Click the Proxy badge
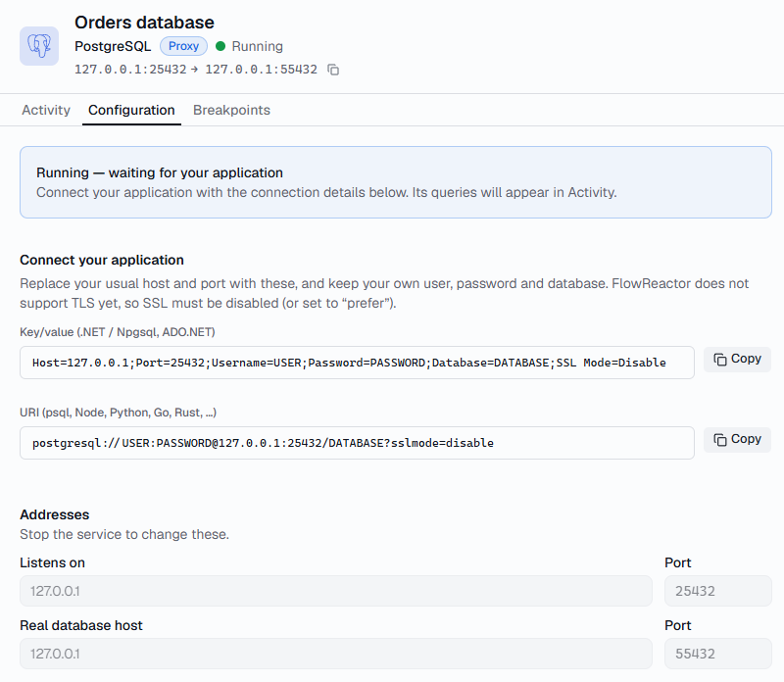 (183, 46)
